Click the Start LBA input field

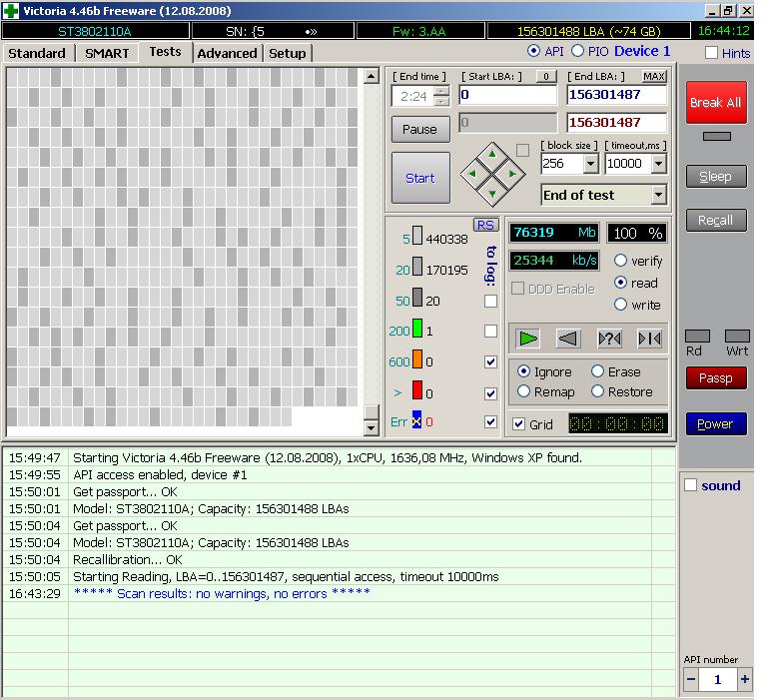pyautogui.click(x=507, y=95)
